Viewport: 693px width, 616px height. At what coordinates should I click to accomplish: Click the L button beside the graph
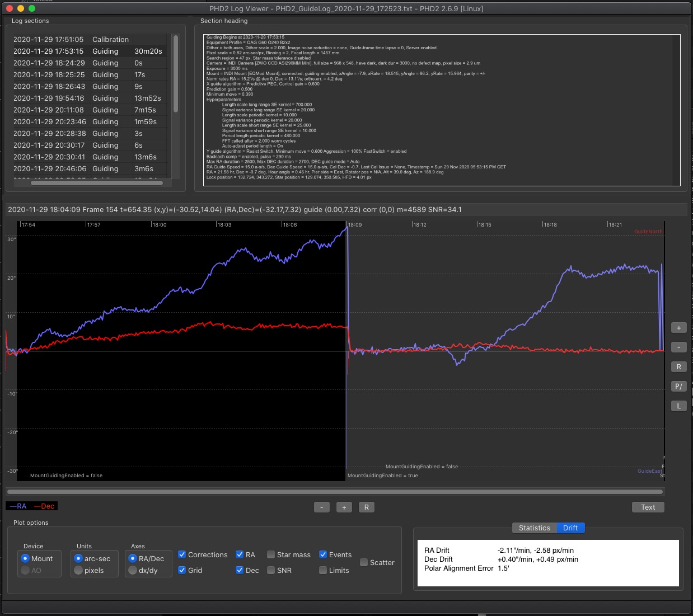[x=678, y=406]
